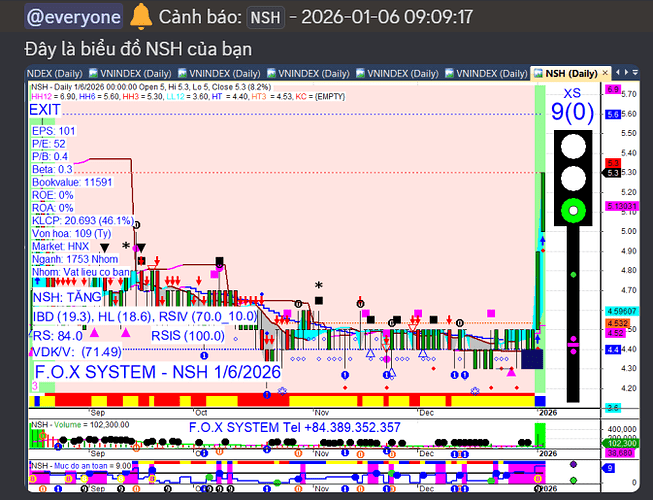Viewport: 653px width, 500px height.
Task: Click the RS: 84.0 value
Action: 57,336
